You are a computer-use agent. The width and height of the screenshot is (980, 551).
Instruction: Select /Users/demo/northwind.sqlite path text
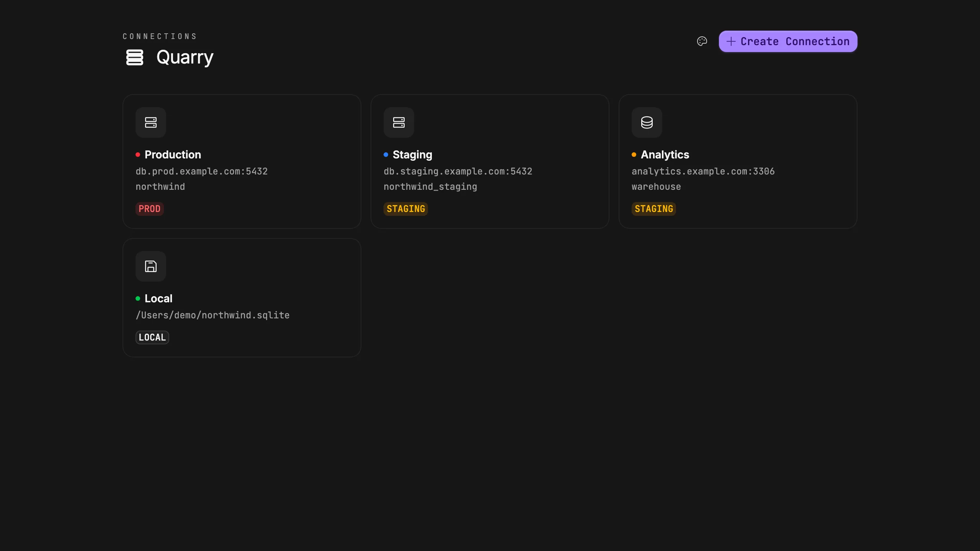212,315
